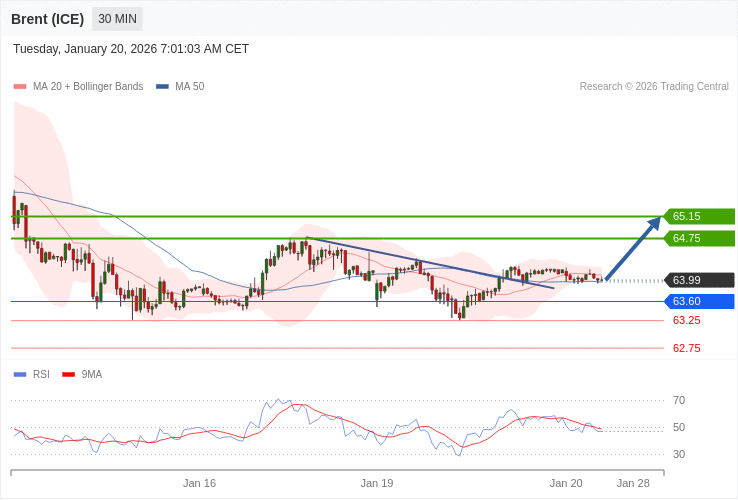Click the 30 MIN timeframe button
Image resolution: width=738 pixels, height=500 pixels.
[117, 19]
